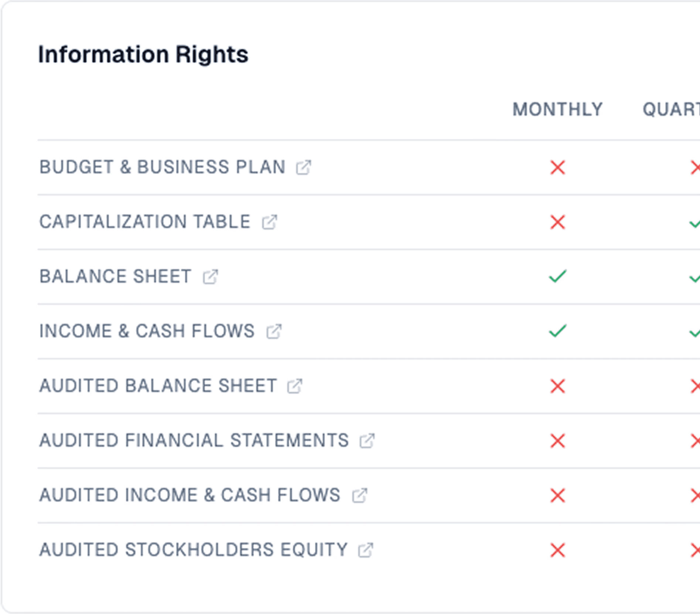
Task: Click the CAPITALIZATION TABLE row label
Action: [x=145, y=222]
